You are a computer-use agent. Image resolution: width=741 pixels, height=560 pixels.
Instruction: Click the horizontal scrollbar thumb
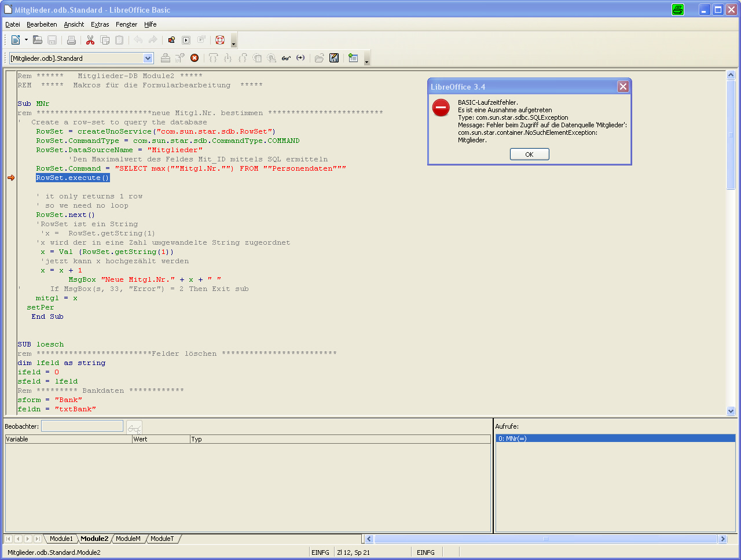click(x=545, y=539)
